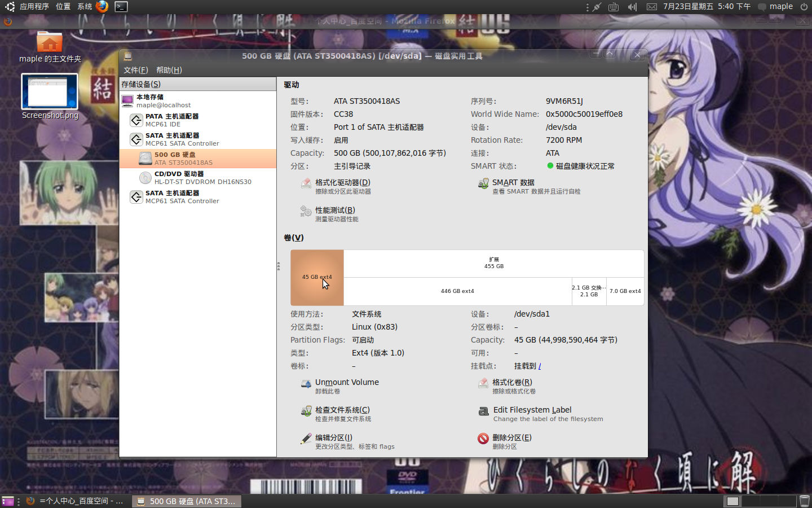
Task: Click the firmware version CC38
Action: click(343, 115)
